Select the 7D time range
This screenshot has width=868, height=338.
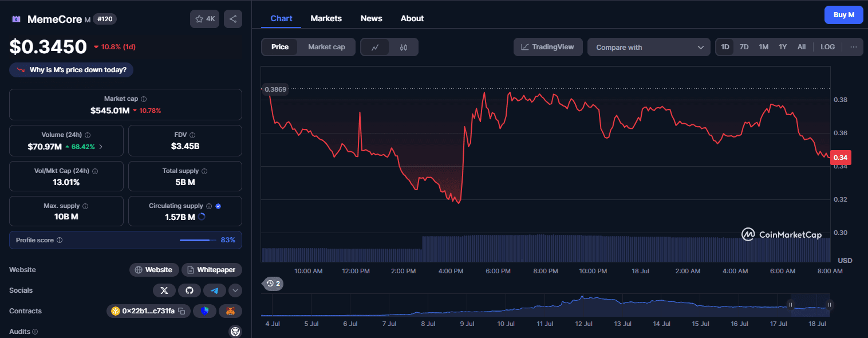pyautogui.click(x=744, y=47)
